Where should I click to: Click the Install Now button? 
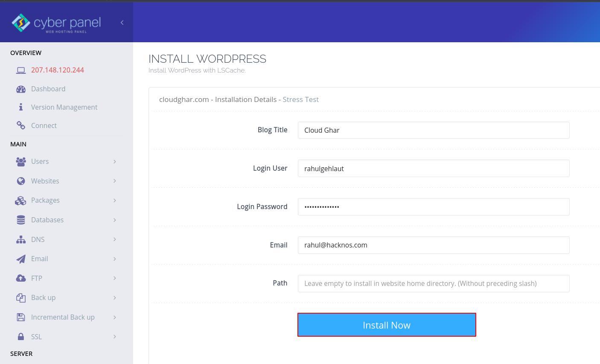(387, 325)
